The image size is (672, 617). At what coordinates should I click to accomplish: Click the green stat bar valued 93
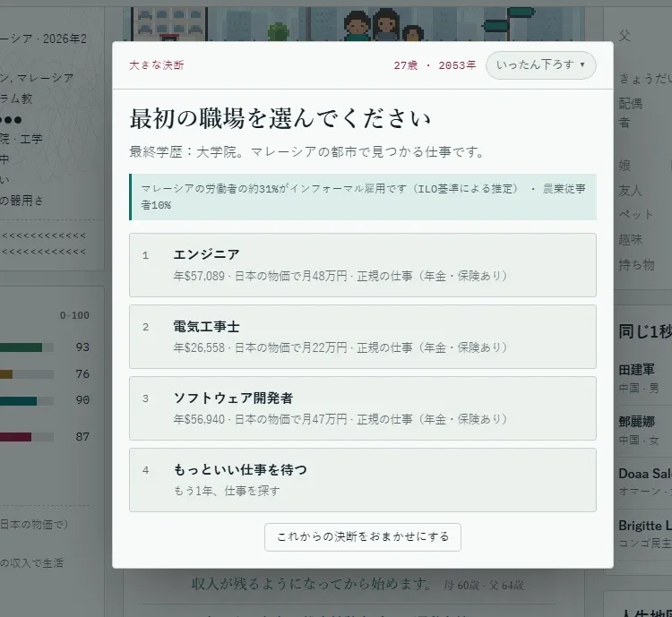click(27, 347)
